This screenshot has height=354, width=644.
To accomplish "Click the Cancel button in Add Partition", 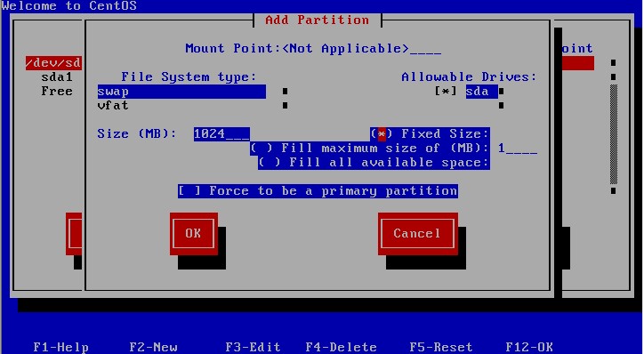I will (418, 233).
